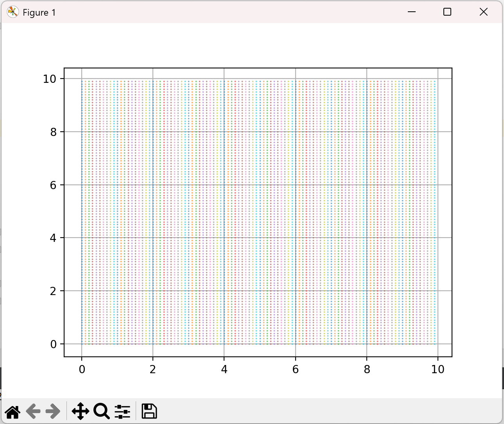Click x-axis tick label 8
This screenshot has width=504, height=424.
[x=367, y=369]
